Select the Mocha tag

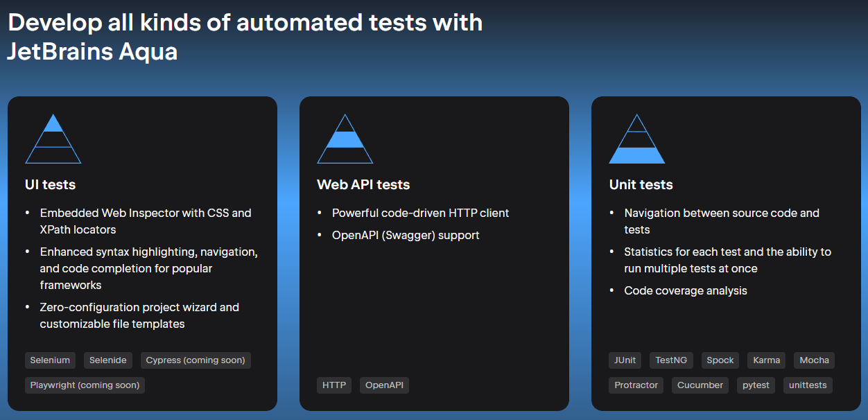pos(814,360)
